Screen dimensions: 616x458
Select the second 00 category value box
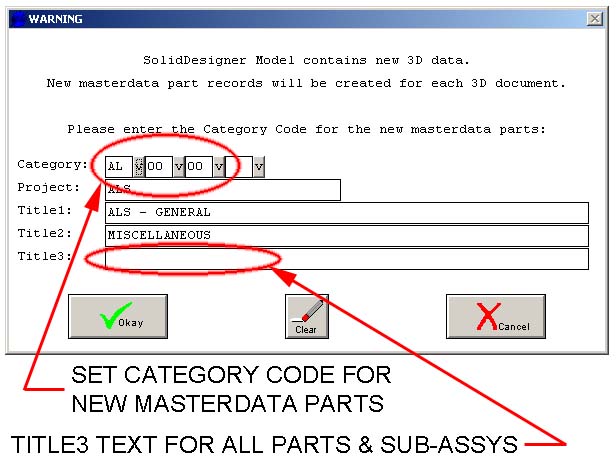(x=199, y=166)
